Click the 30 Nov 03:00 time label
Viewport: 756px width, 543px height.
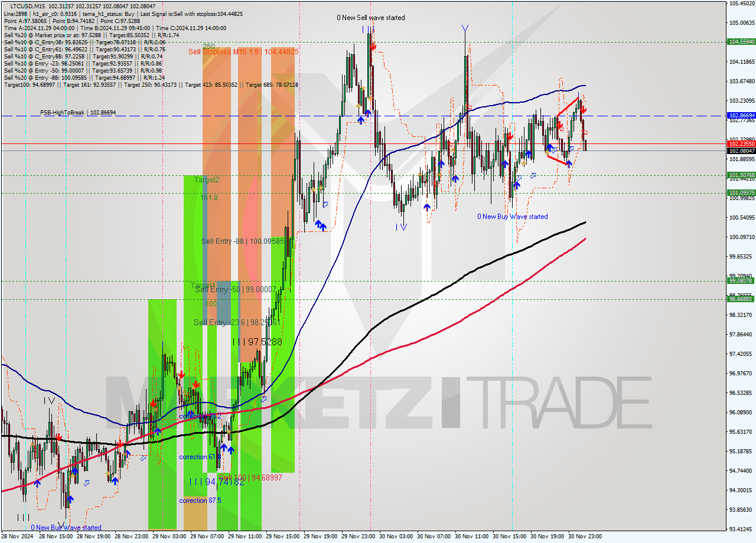point(396,537)
